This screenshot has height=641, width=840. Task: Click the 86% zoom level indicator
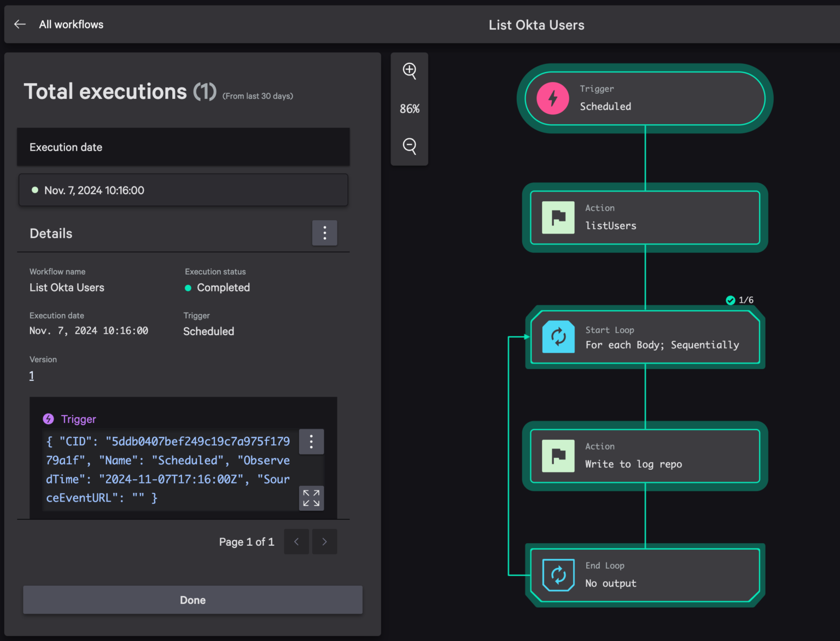[410, 109]
